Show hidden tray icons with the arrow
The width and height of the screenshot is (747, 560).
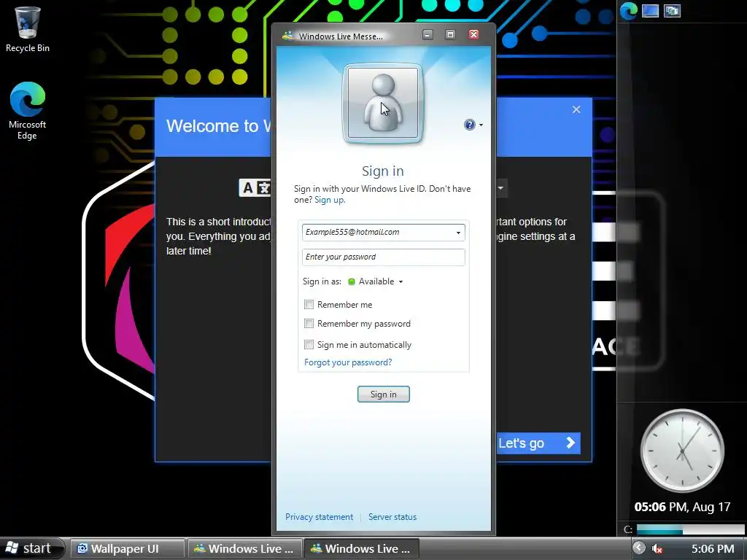(639, 548)
